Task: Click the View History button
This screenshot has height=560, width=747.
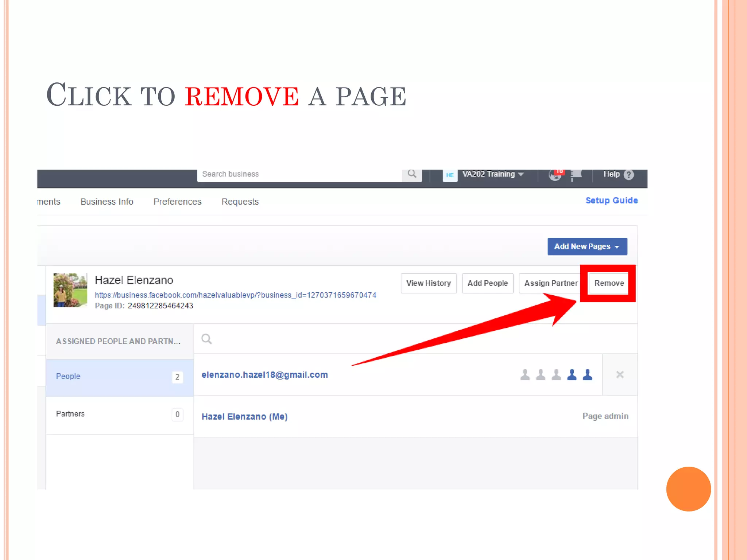Action: click(x=429, y=283)
